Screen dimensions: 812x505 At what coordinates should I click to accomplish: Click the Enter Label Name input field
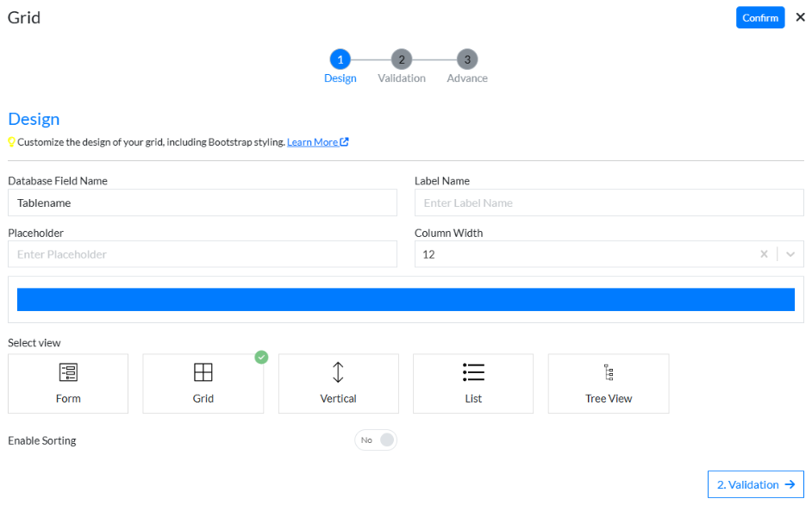[609, 203]
